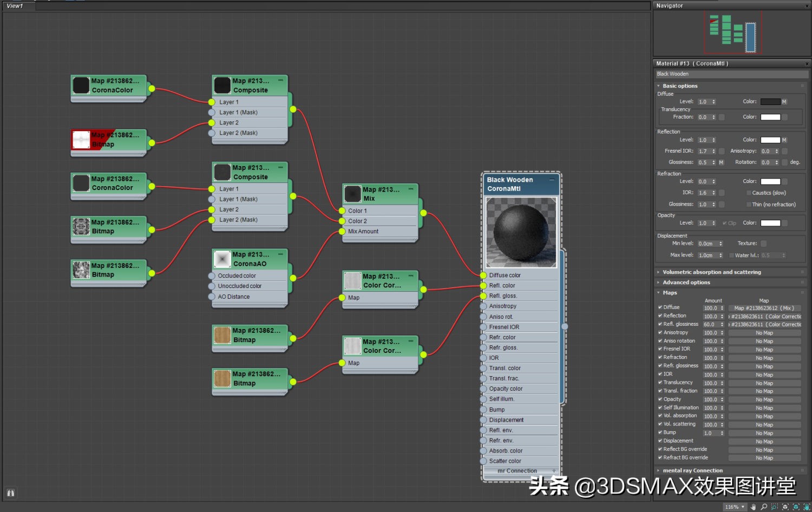The height and width of the screenshot is (512, 812).
Task: Select the Pan hand tool
Action: (x=753, y=507)
